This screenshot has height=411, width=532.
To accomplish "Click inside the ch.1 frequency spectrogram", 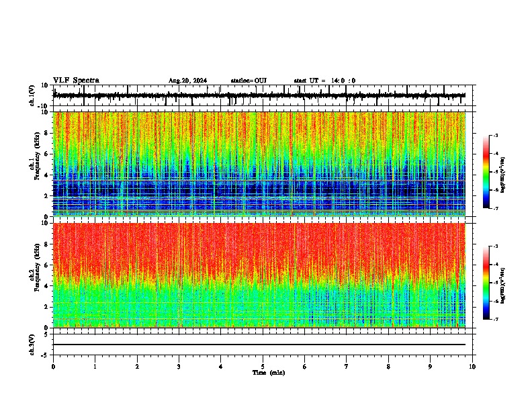I will pyautogui.click(x=259, y=164).
